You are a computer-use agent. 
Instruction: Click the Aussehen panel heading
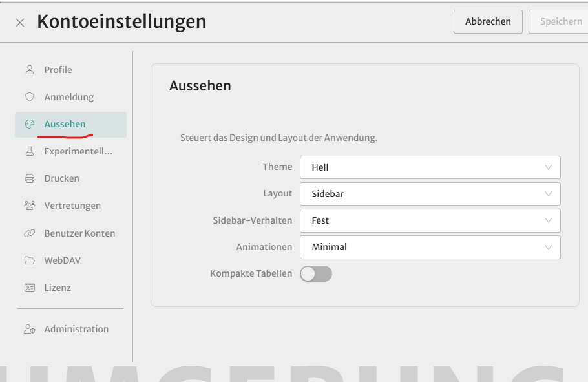tap(200, 86)
